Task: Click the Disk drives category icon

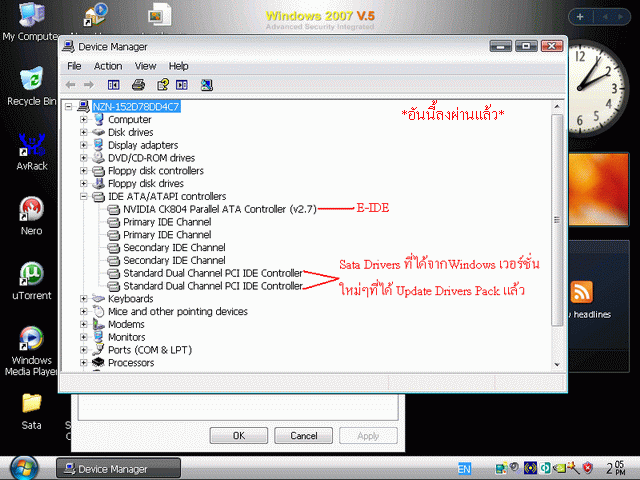Action: pos(98,132)
